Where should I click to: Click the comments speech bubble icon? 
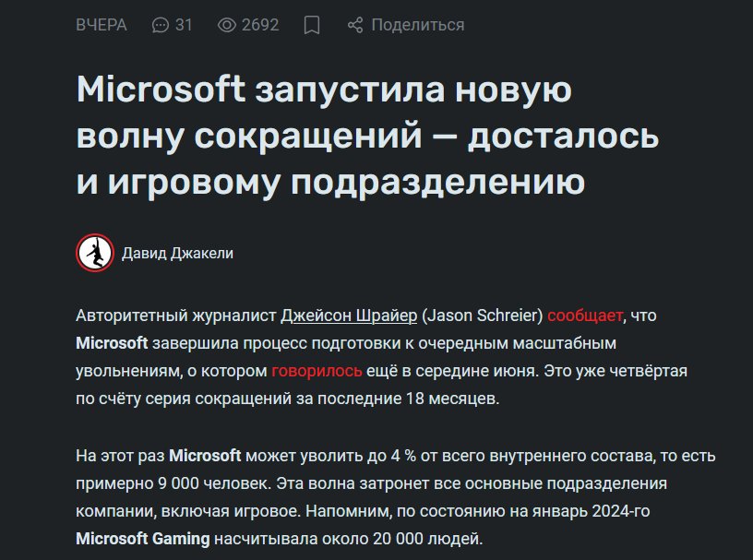coord(161,25)
